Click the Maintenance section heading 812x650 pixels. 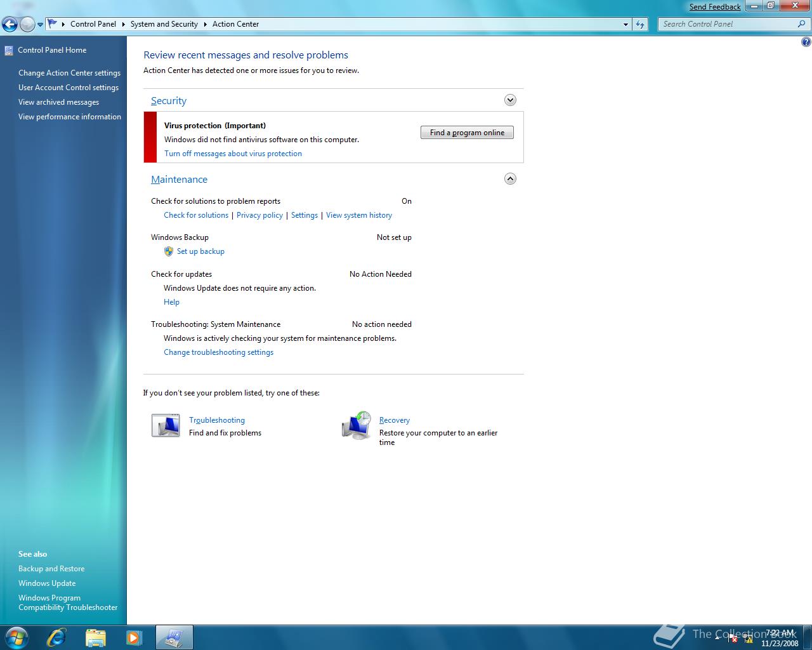coord(179,180)
